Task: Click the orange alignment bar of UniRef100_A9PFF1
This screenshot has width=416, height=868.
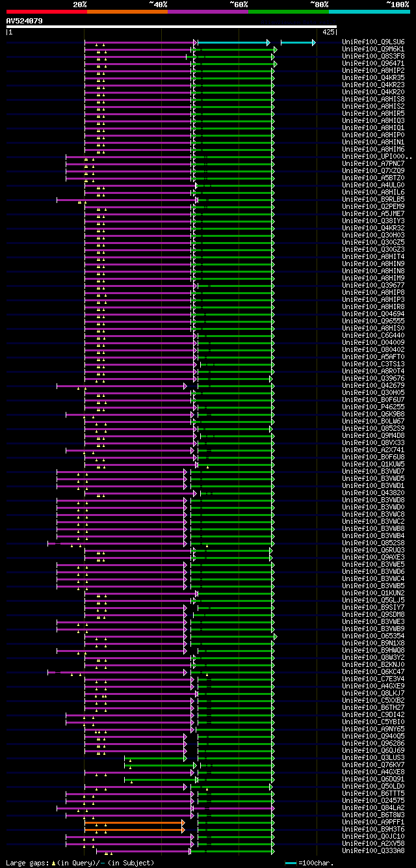Action: click(x=134, y=822)
